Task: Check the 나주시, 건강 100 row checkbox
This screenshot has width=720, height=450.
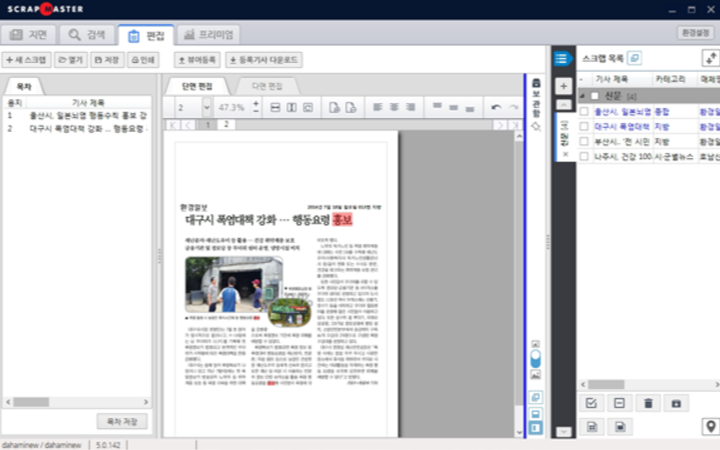Action: point(584,157)
